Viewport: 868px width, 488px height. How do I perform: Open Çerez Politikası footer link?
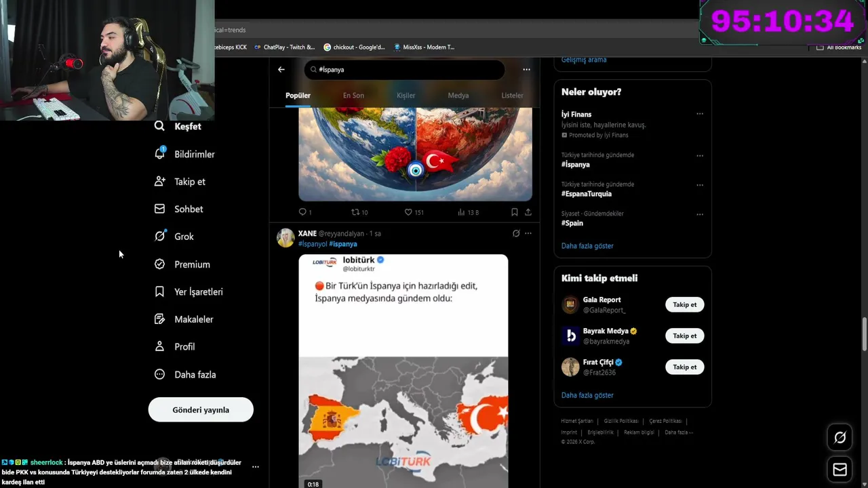coord(665,421)
